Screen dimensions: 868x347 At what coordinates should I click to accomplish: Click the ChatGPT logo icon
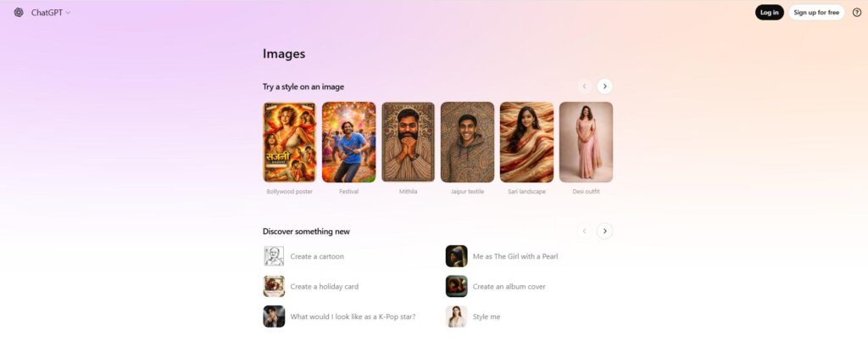coord(19,13)
